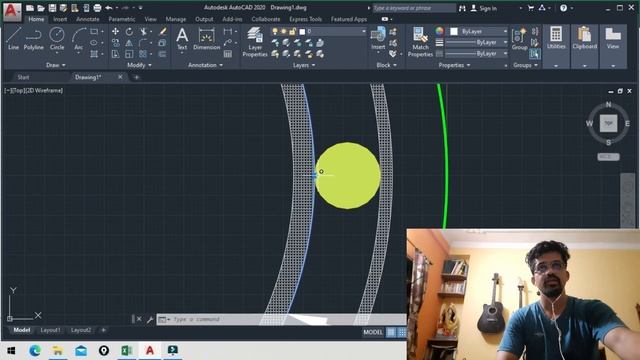The height and width of the screenshot is (360, 640).
Task: Select the Polyline tool
Action: 33,39
